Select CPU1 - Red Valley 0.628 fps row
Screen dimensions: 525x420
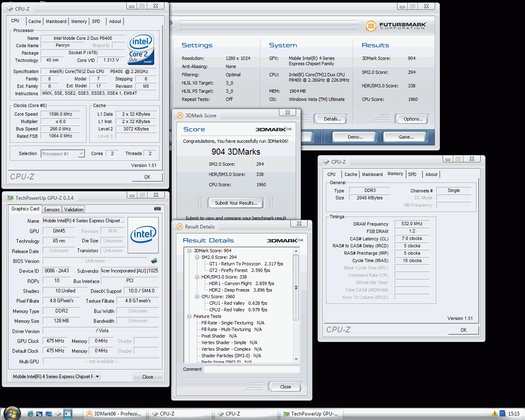238,303
